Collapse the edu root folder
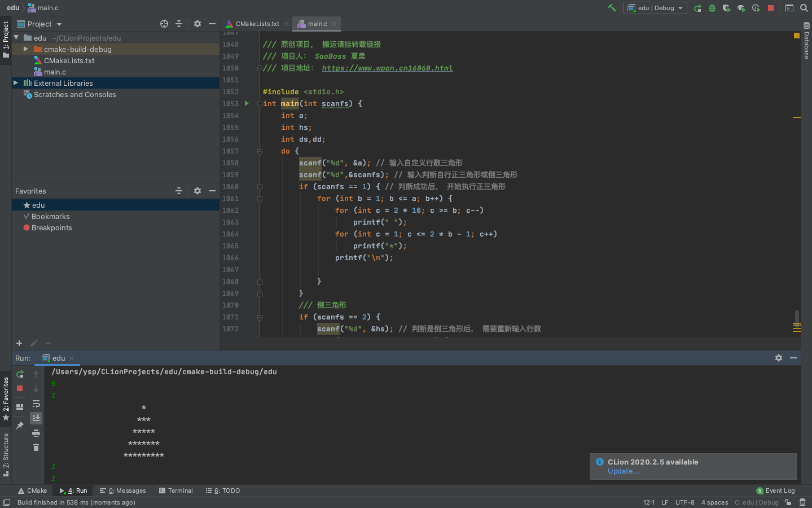The height and width of the screenshot is (508, 812). [16, 38]
